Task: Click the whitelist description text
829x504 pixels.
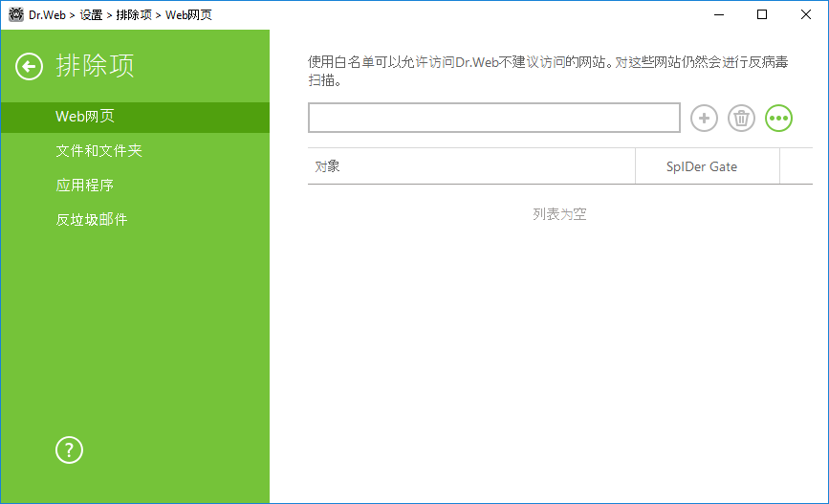Action: 548,71
